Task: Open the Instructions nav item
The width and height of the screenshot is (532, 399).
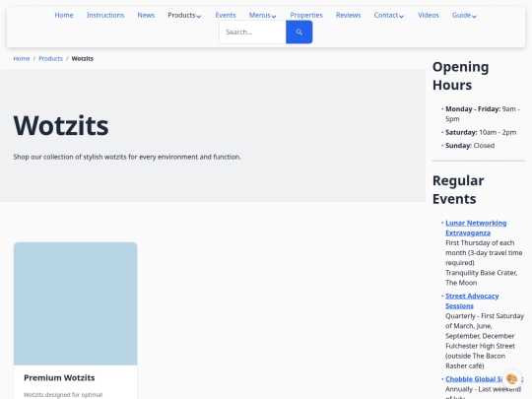Action: click(x=105, y=15)
